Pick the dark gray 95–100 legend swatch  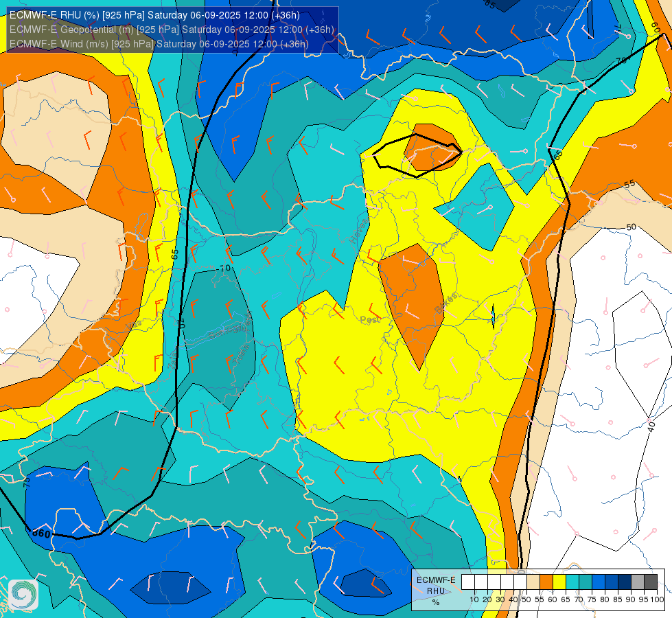[651, 582]
